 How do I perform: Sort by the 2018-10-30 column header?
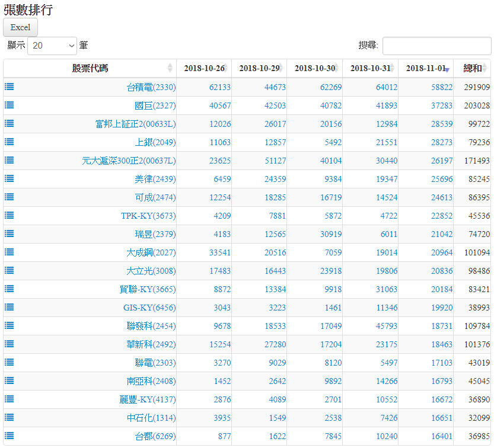click(x=315, y=68)
